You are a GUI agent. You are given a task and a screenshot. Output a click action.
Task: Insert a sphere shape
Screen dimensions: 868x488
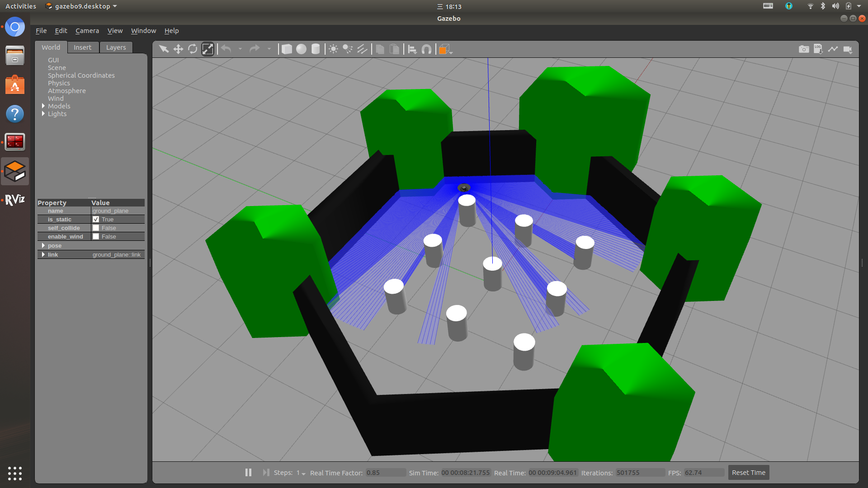click(301, 49)
